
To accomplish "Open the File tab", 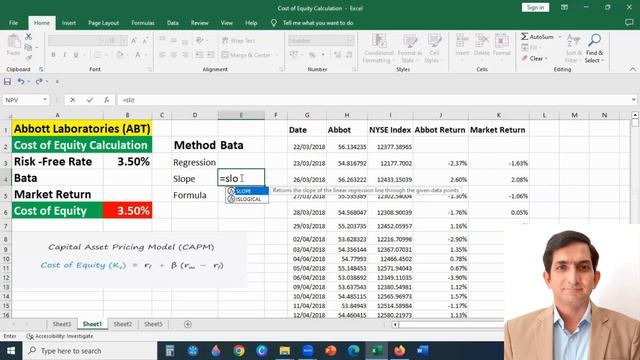I will (x=13, y=23).
